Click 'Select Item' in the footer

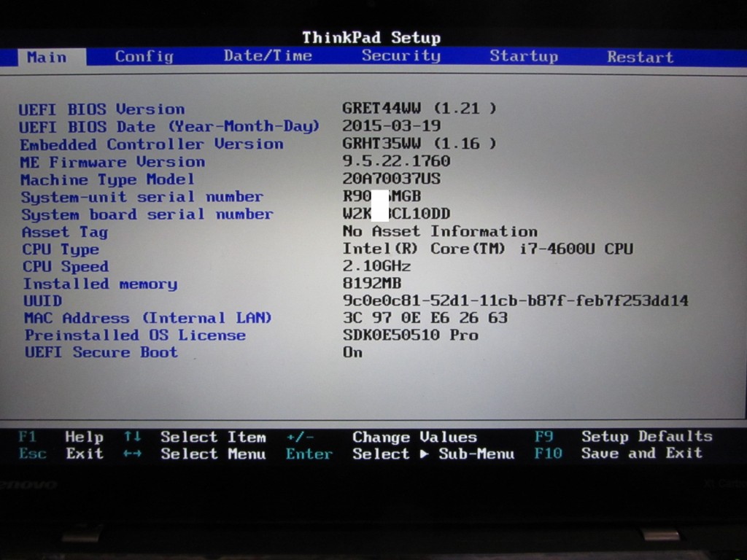(x=214, y=437)
